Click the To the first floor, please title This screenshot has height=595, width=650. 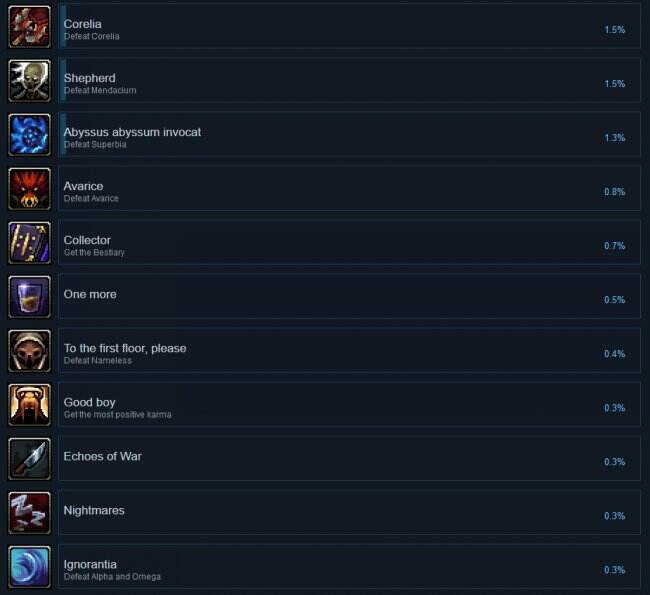click(125, 348)
